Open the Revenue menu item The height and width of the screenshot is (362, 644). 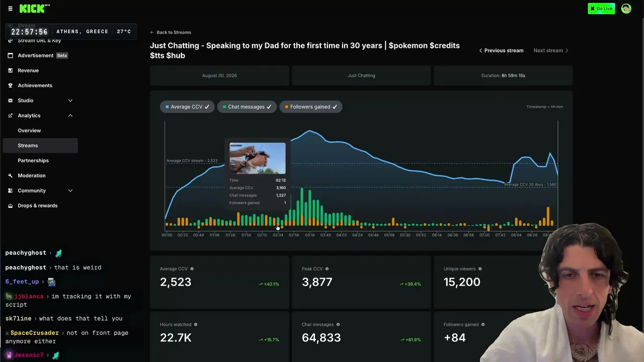tap(28, 70)
